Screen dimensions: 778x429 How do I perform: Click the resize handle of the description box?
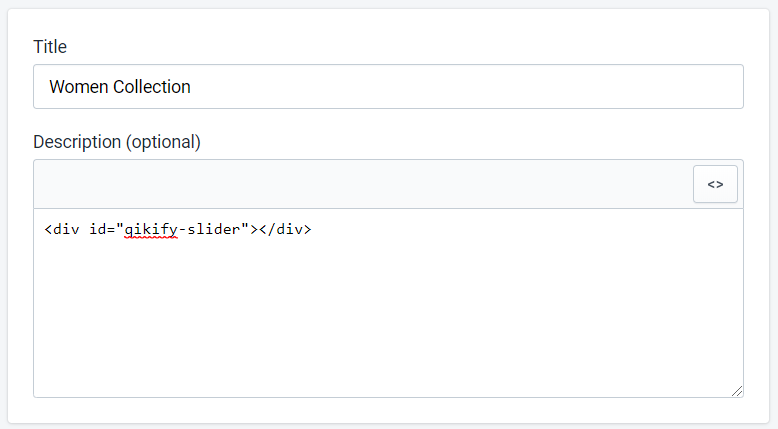[x=736, y=391]
